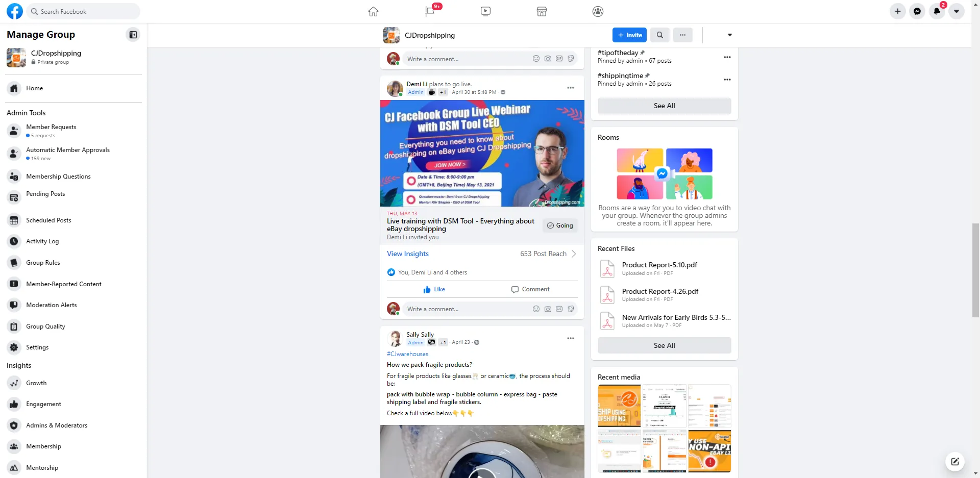Open the notifications bell icon
The image size is (980, 478).
937,11
